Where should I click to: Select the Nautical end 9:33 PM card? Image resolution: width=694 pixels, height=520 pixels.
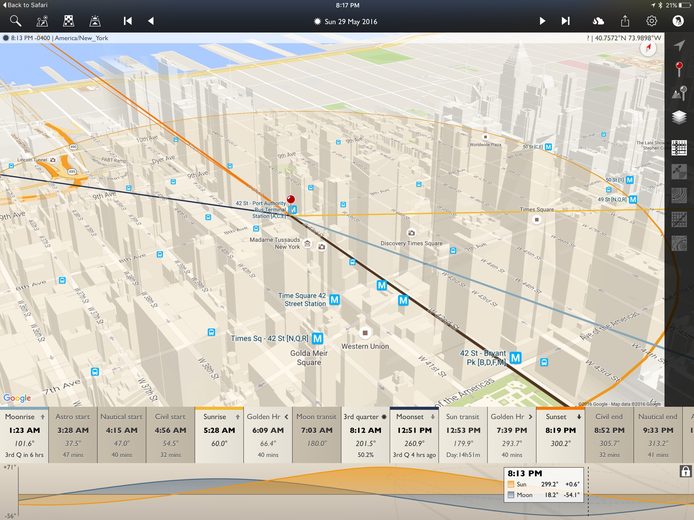coord(658,435)
